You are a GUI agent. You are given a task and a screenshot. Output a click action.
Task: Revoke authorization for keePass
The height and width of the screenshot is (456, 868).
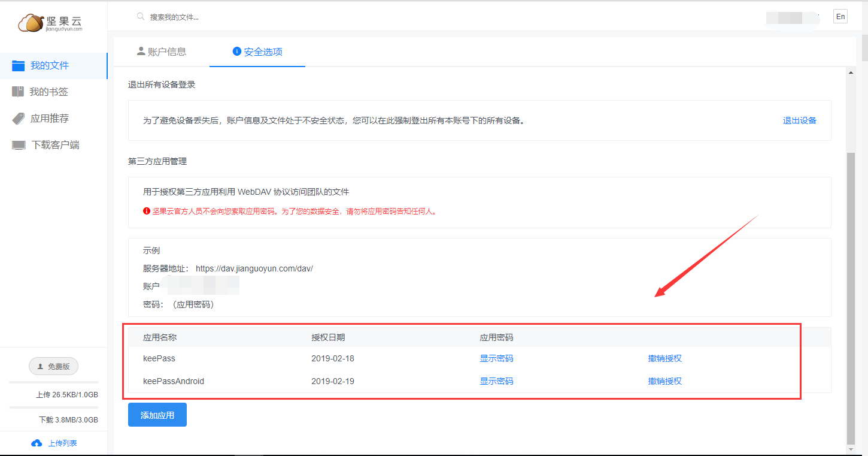click(x=664, y=358)
